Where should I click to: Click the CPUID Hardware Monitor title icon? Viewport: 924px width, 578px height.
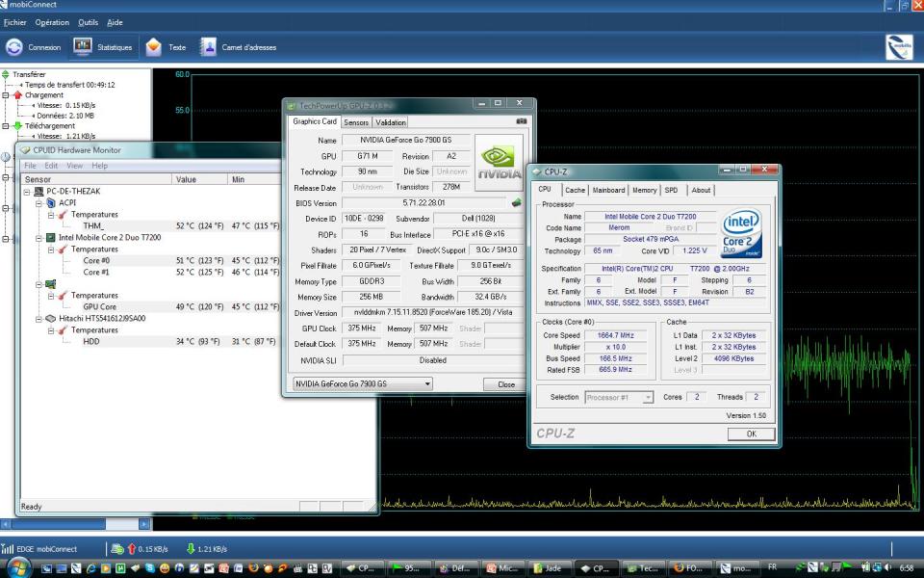pyautogui.click(x=25, y=150)
